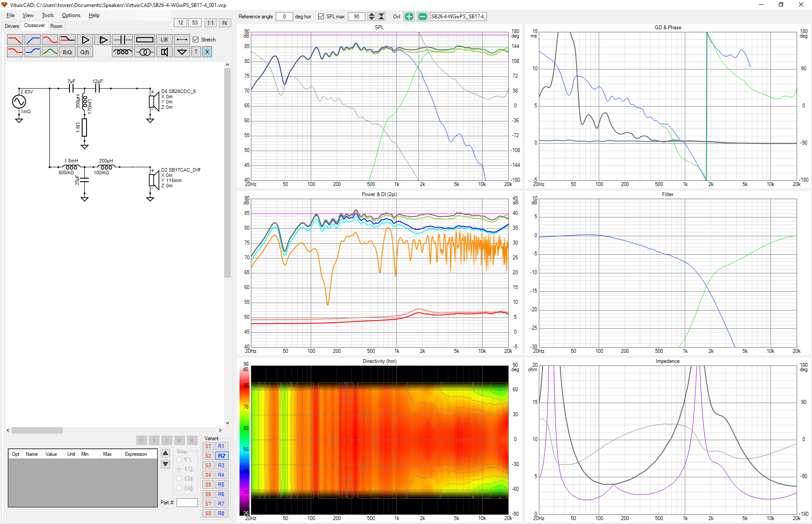Select the 5 % snap radio option
Screen dimensions: 812x524
[179, 460]
